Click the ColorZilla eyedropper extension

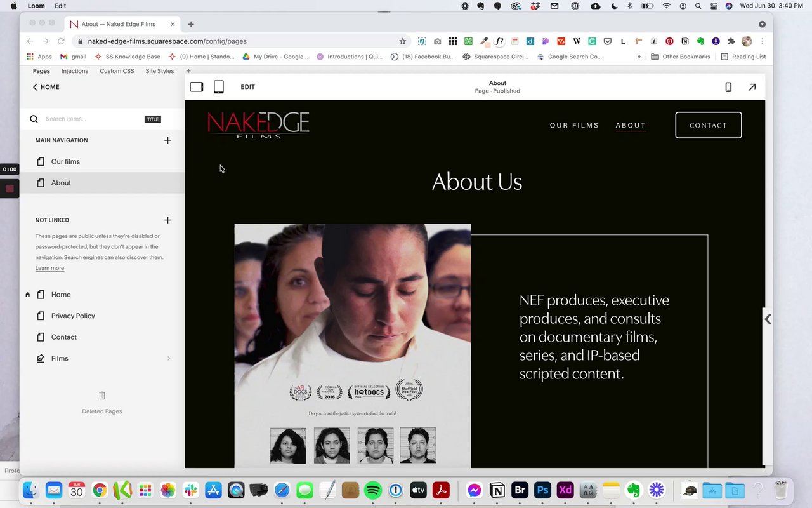click(x=484, y=41)
